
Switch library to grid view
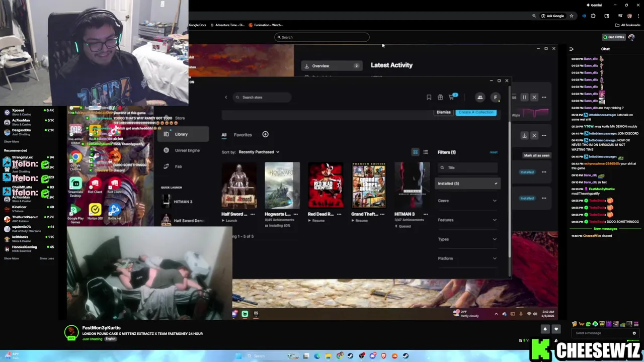point(415,152)
